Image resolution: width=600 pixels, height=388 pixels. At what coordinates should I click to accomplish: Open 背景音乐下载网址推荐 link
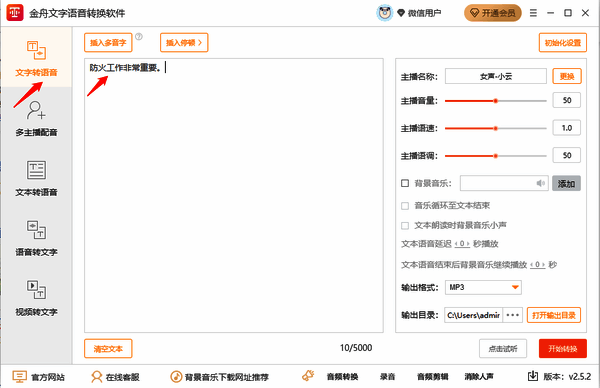click(x=219, y=377)
